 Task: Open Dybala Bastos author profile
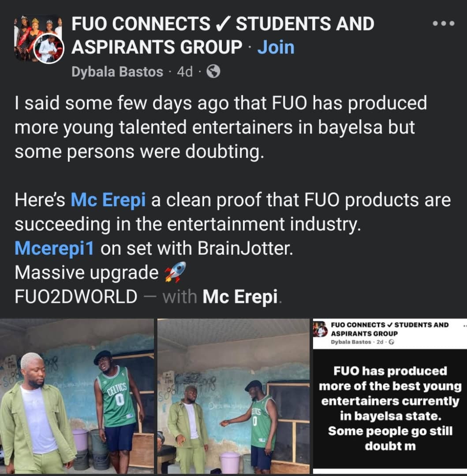tap(117, 72)
